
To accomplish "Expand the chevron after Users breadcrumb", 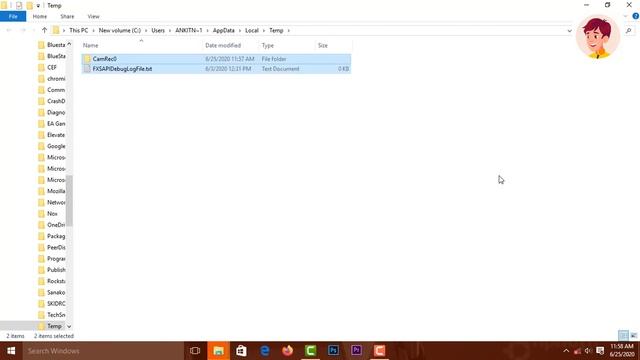I will point(170,30).
